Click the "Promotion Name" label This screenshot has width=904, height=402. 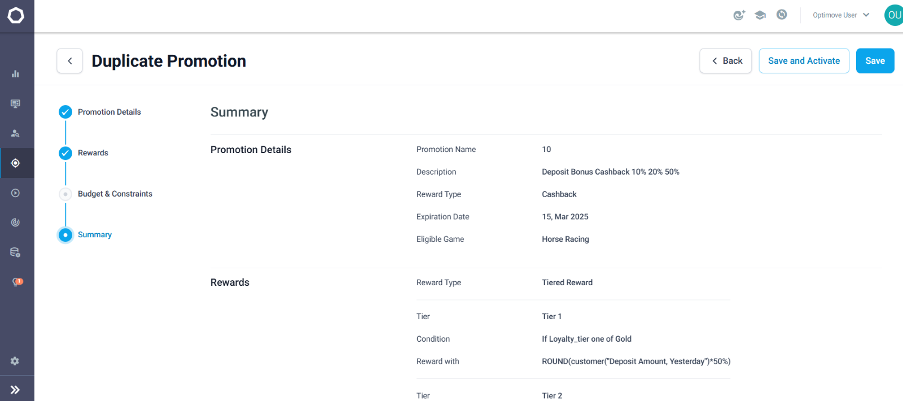(446, 149)
